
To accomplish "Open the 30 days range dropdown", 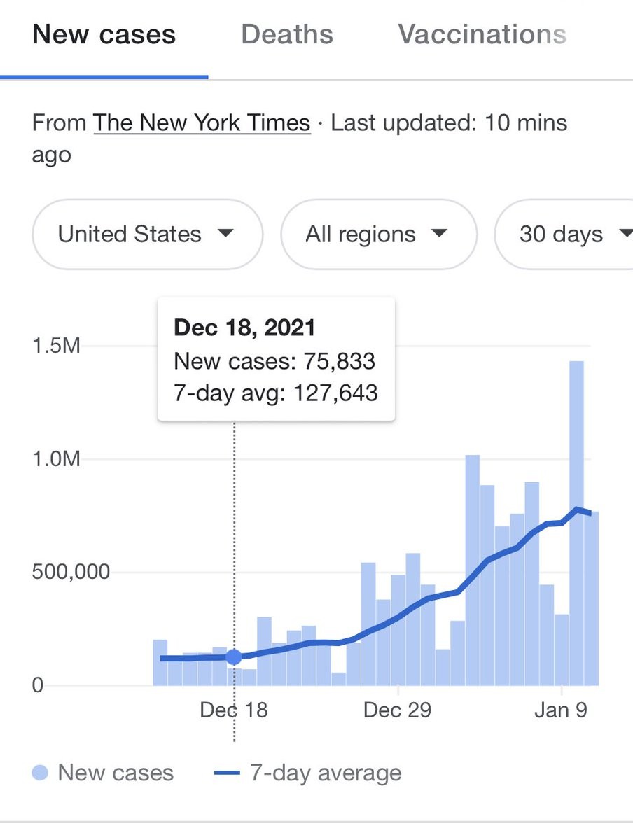I will tap(567, 234).
